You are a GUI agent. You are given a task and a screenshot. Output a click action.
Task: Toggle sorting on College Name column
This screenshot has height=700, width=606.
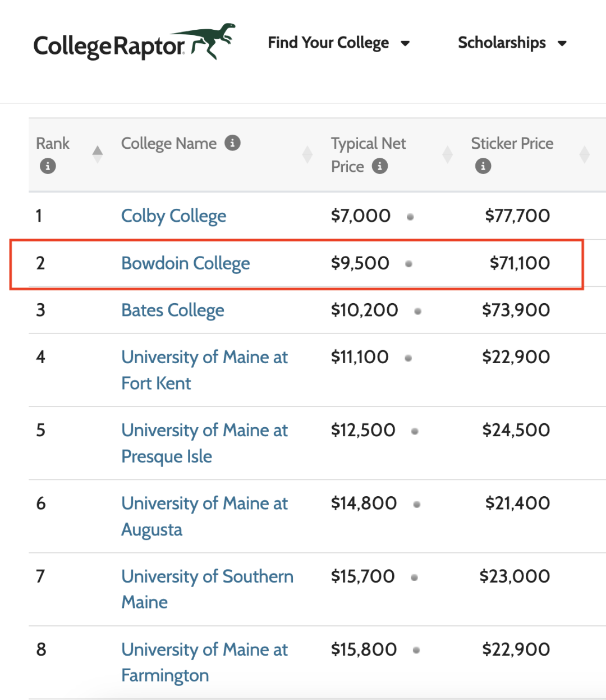click(307, 154)
